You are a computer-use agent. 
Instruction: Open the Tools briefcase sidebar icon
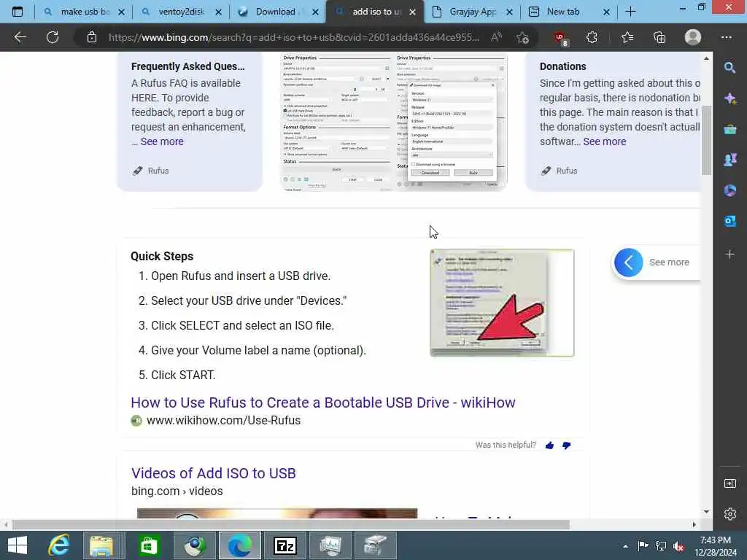729,129
